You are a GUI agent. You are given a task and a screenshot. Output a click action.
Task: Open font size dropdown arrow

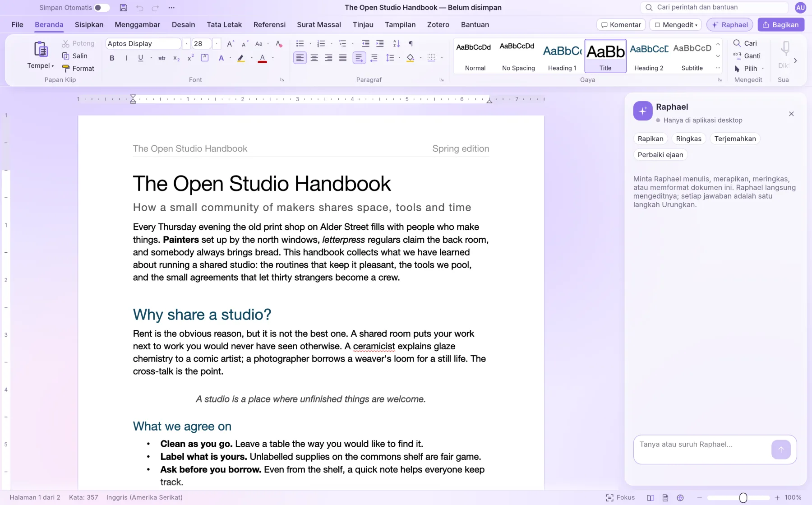point(217,44)
